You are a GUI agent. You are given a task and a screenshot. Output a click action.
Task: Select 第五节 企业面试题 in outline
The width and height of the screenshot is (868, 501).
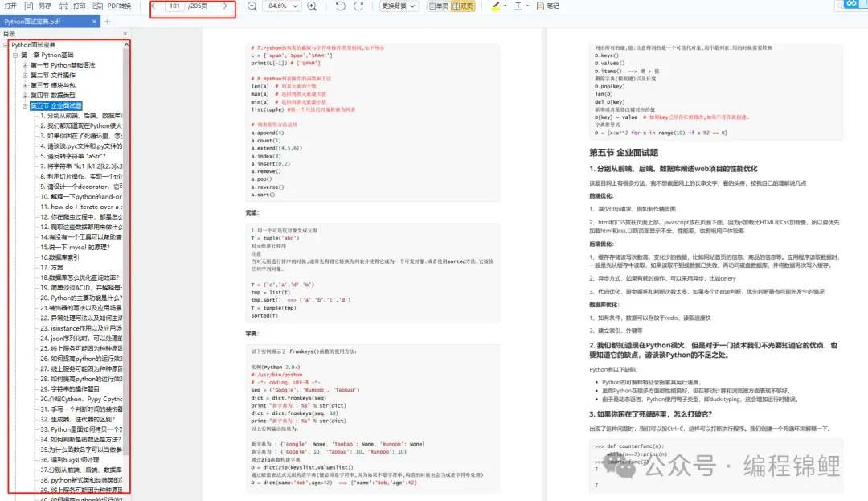tap(56, 105)
